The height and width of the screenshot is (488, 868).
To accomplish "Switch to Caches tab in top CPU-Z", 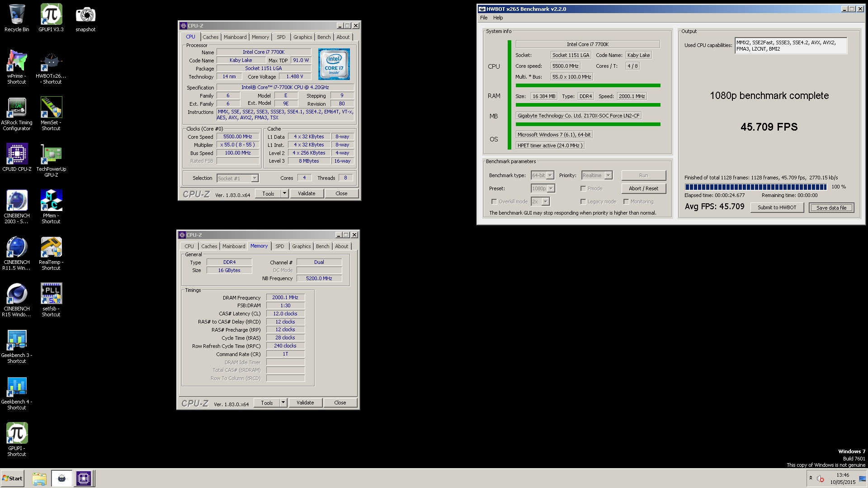I will pyautogui.click(x=210, y=37).
